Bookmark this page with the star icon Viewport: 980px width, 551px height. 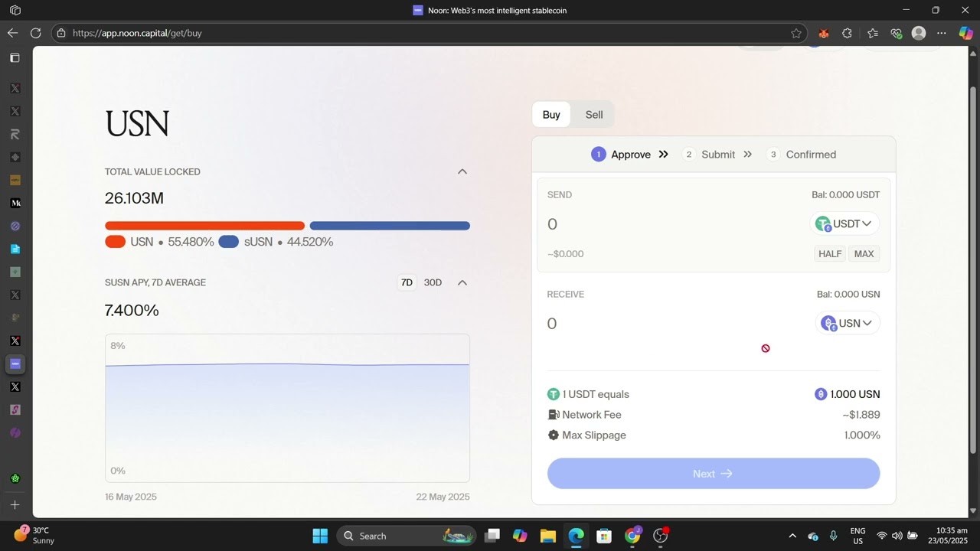click(x=796, y=33)
